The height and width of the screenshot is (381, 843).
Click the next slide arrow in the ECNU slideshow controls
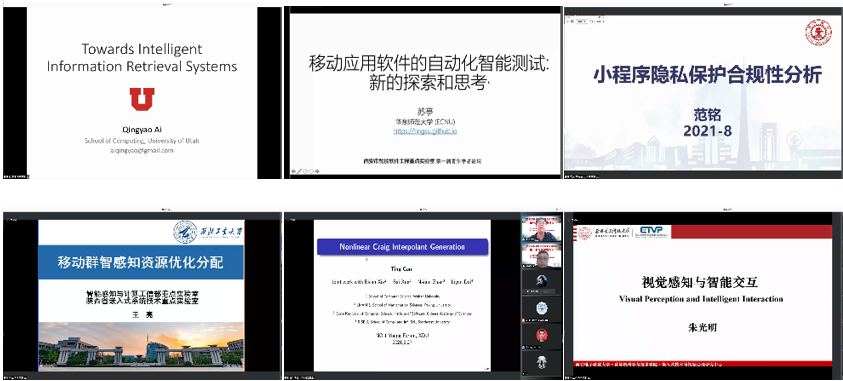tap(317, 171)
